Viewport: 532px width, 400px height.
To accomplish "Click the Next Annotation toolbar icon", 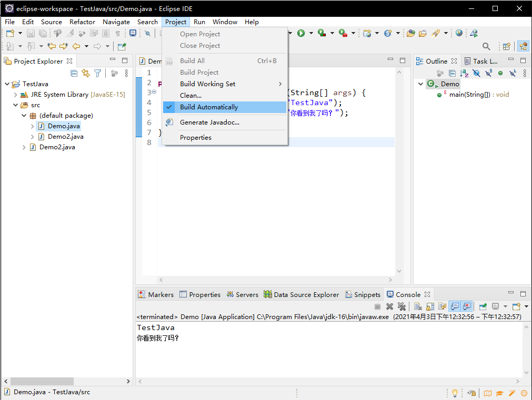I will 10,46.
